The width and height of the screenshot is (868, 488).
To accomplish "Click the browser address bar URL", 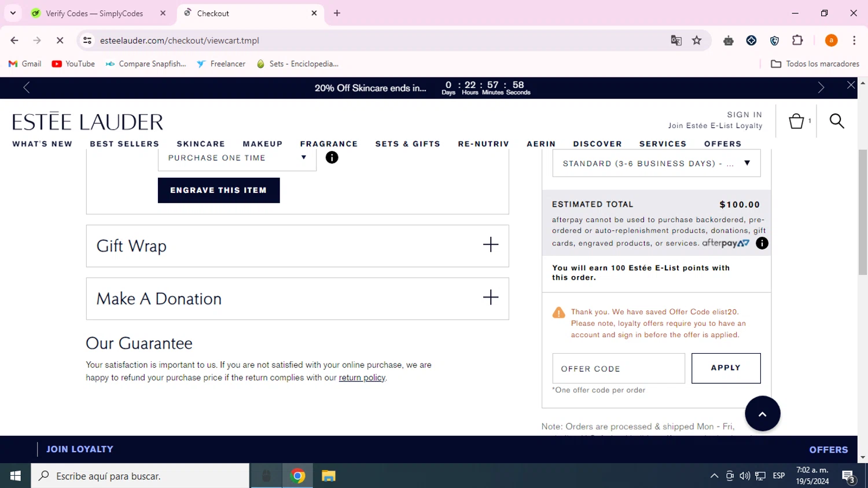I will (179, 41).
